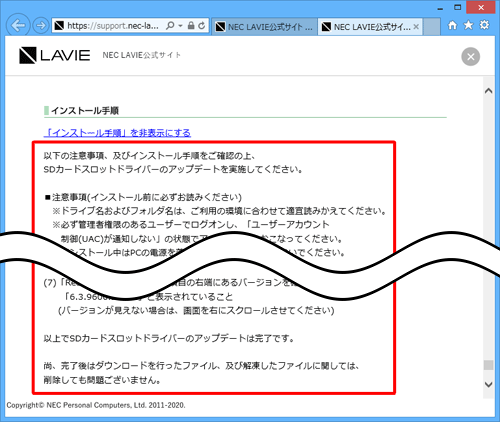Refresh the page with reload icon
This screenshot has height=422, width=500.
[x=202, y=25]
